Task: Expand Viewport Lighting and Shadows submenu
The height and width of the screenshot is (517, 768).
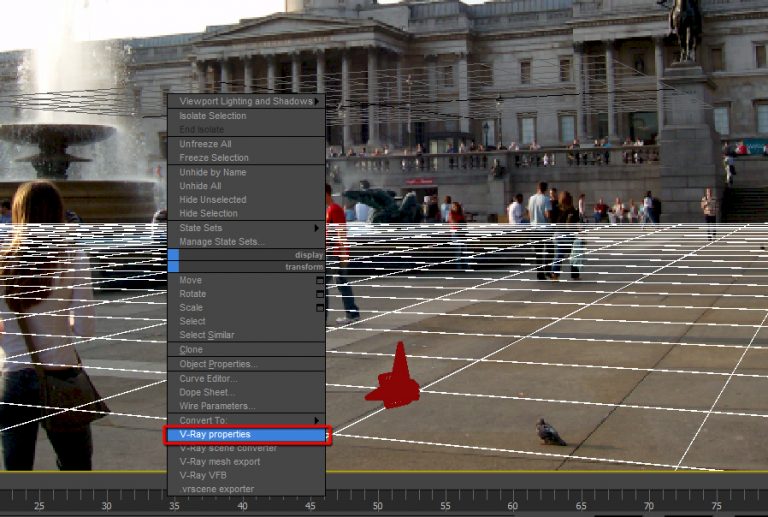Action: (x=245, y=101)
